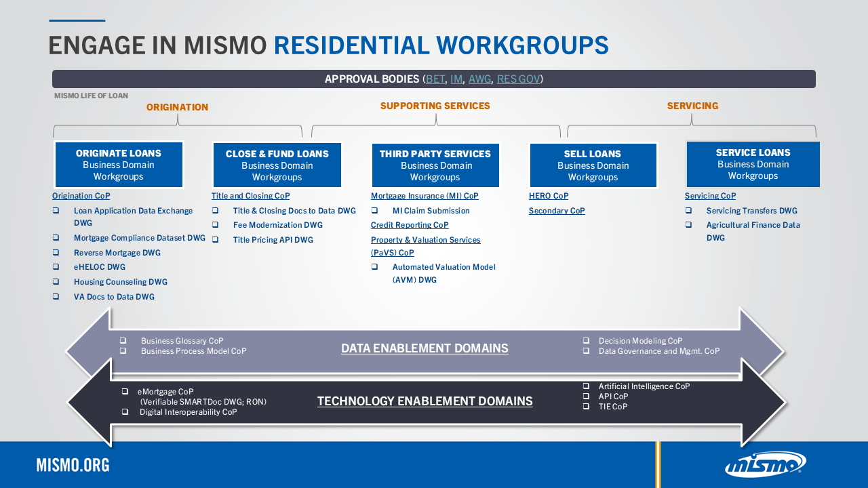Open the Title and Closing CoP link
The image size is (868, 488).
click(x=250, y=196)
